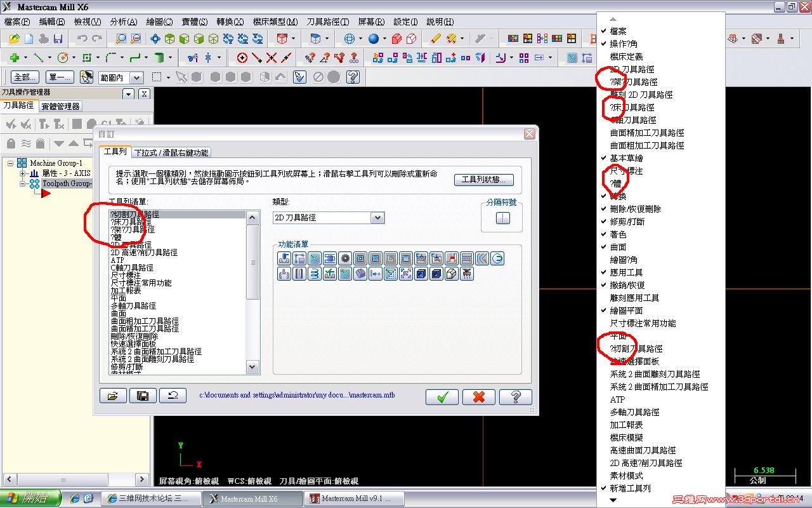The width and height of the screenshot is (812, 508).
Task: Create a new file with blank page icon
Action: [x=29, y=39]
